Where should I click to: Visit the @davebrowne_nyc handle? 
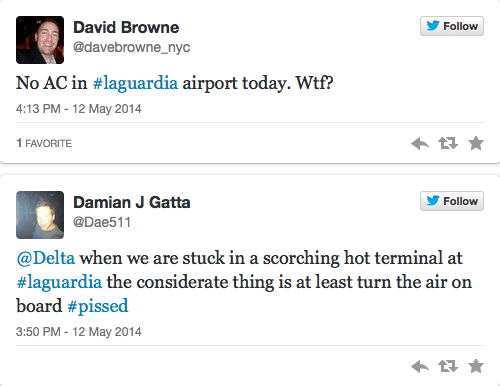tap(131, 47)
